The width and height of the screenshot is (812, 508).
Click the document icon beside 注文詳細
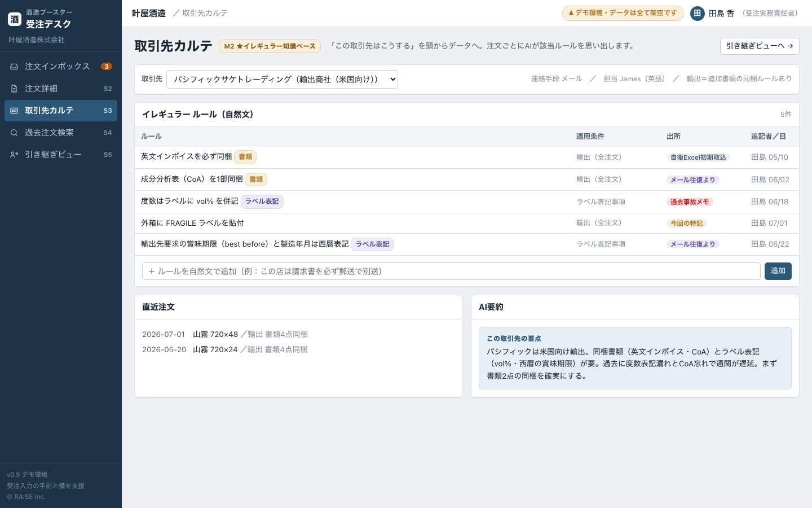(x=14, y=89)
